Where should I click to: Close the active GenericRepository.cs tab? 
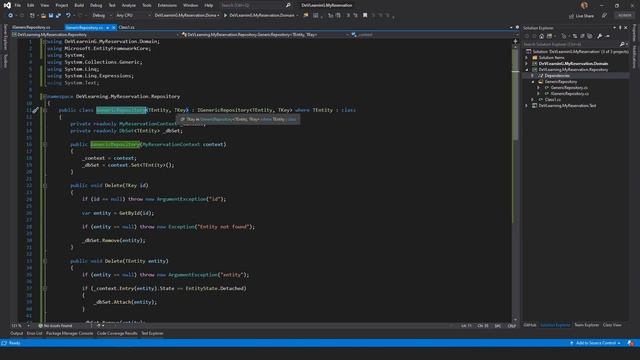[x=113, y=27]
